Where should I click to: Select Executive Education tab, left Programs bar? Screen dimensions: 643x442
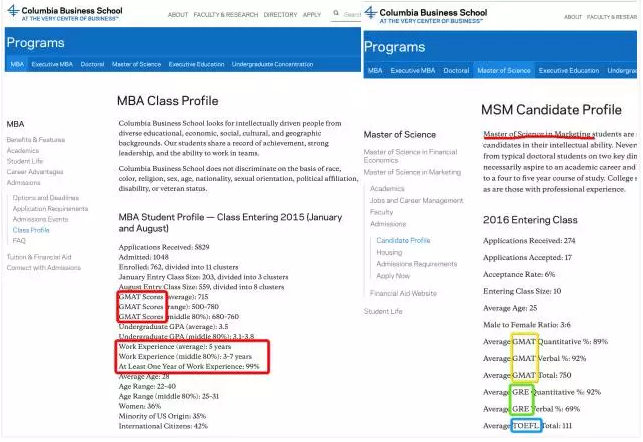point(196,64)
